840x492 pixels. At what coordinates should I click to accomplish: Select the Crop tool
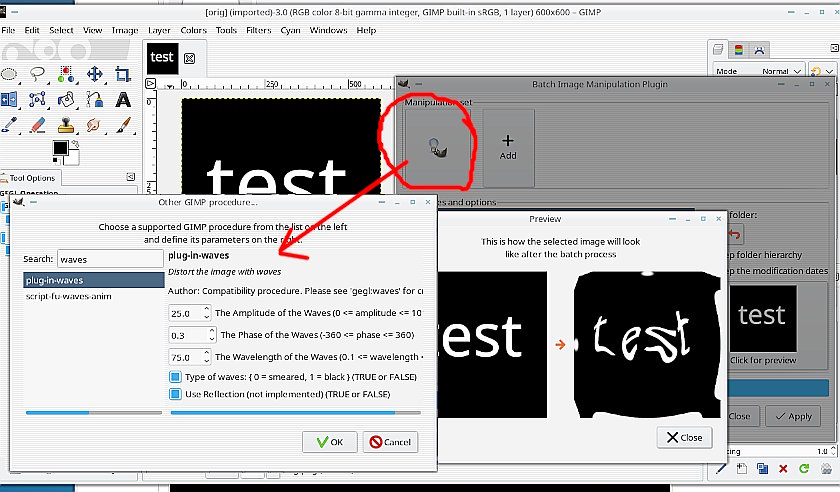[x=123, y=74]
